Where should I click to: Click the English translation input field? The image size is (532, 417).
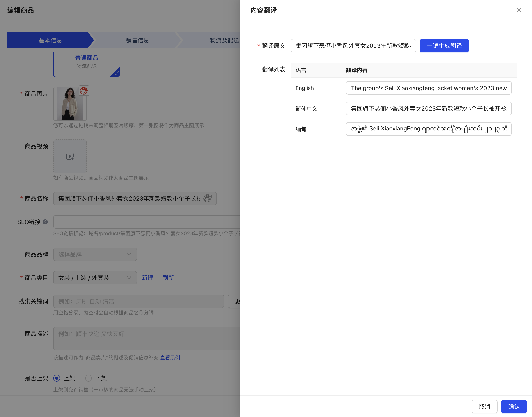coord(428,88)
